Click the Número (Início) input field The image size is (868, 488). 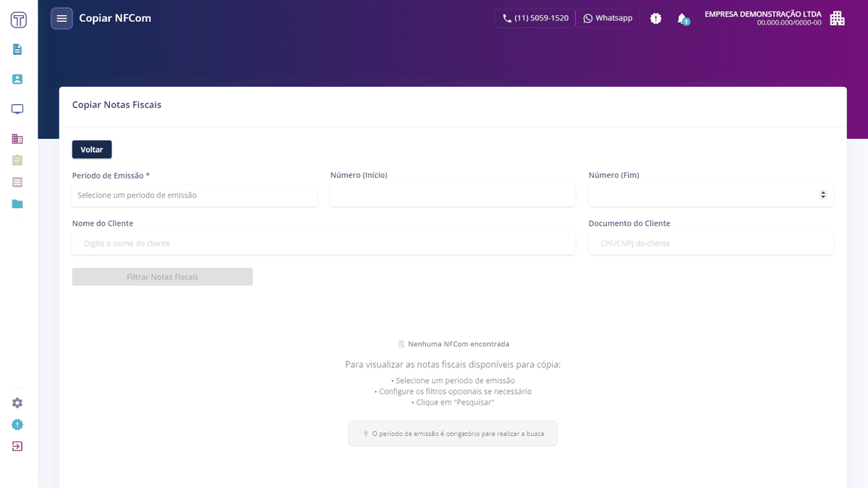tap(453, 195)
